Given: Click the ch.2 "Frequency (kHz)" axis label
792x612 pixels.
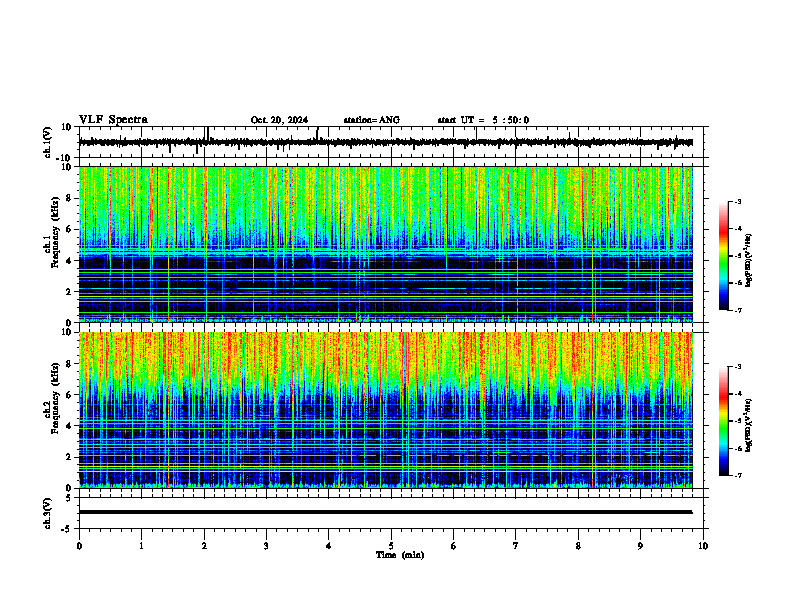Looking at the screenshot, I should click(55, 398).
